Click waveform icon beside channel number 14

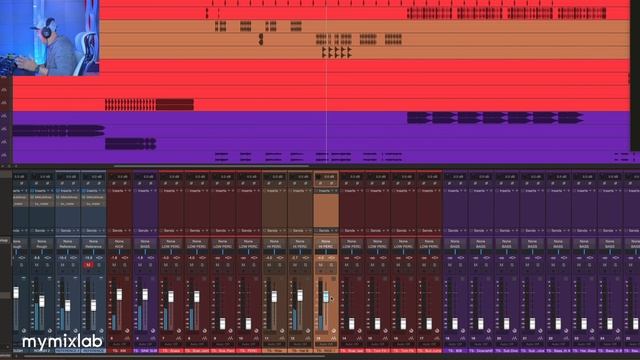[x=359, y=338]
